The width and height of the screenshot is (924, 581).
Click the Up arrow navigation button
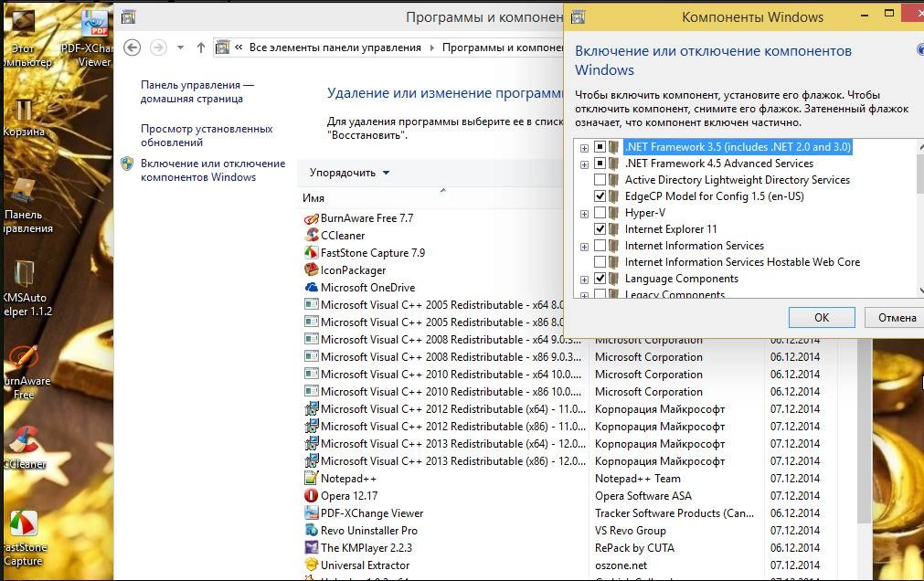click(x=201, y=48)
